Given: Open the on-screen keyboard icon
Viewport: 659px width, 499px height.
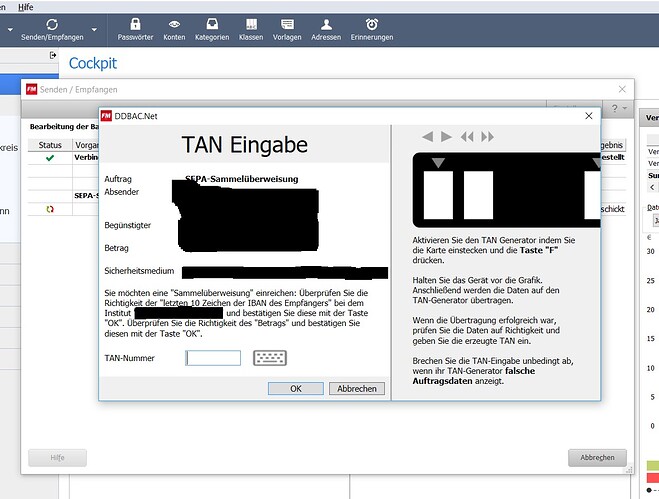Looking at the screenshot, I should point(270,358).
